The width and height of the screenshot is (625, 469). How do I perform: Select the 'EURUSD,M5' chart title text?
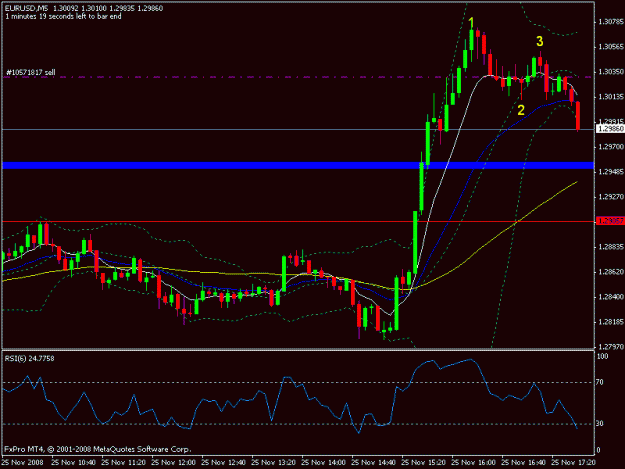(26, 8)
